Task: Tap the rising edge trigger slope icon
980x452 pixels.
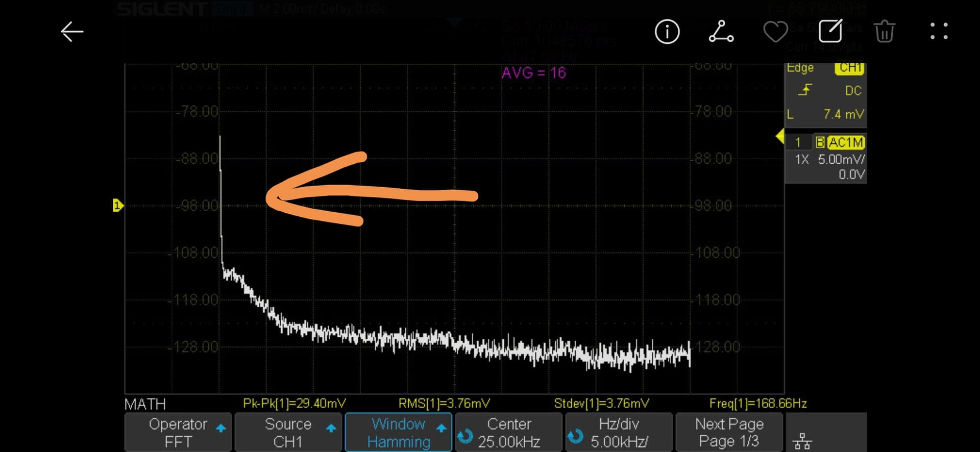Action: (805, 90)
